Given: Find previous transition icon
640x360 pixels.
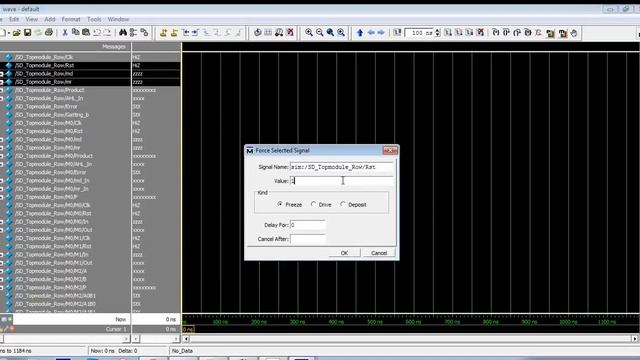Looking at the screenshot, I should pyautogui.click(x=186, y=33).
